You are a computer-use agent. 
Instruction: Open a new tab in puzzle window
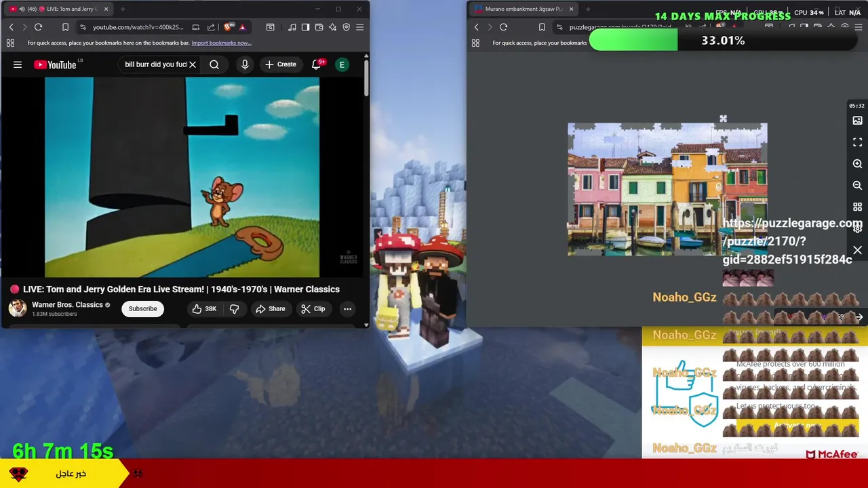[x=588, y=9]
